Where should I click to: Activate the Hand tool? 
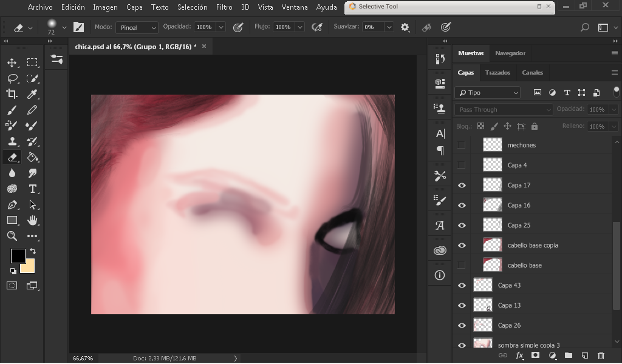32,220
